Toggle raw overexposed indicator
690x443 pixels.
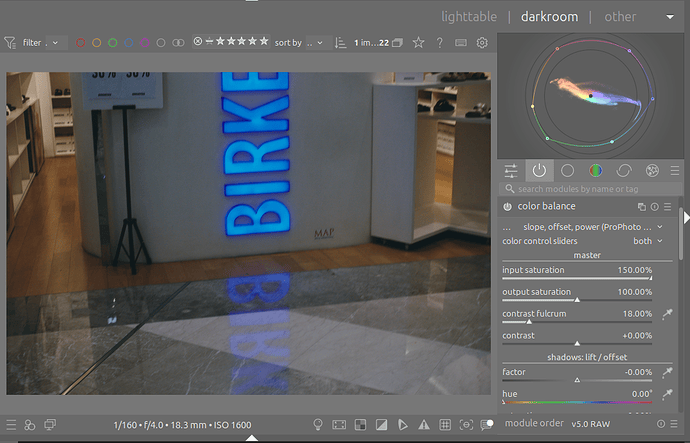tap(360, 425)
